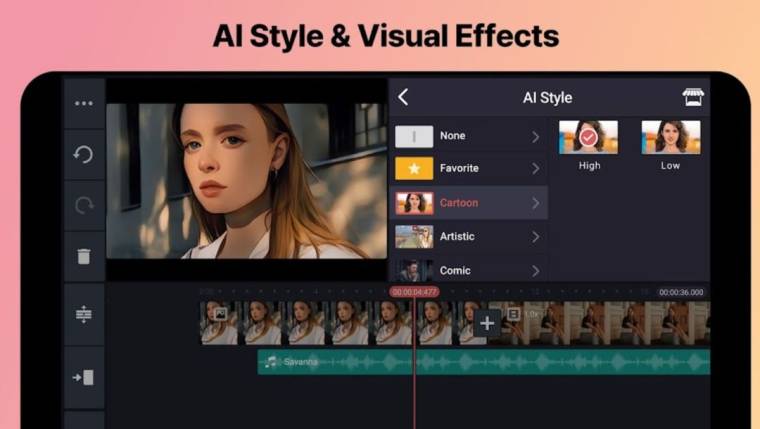Click the AI Style panel title
This screenshot has width=760, height=429.
click(547, 97)
